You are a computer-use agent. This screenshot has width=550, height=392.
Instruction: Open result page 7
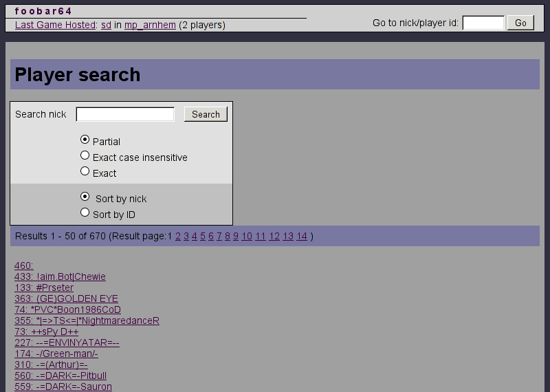click(x=219, y=237)
